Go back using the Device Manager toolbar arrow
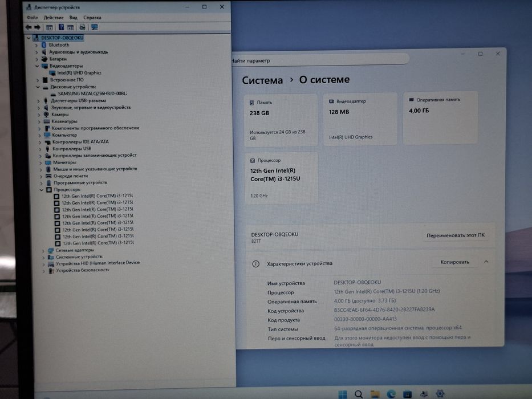 point(29,27)
